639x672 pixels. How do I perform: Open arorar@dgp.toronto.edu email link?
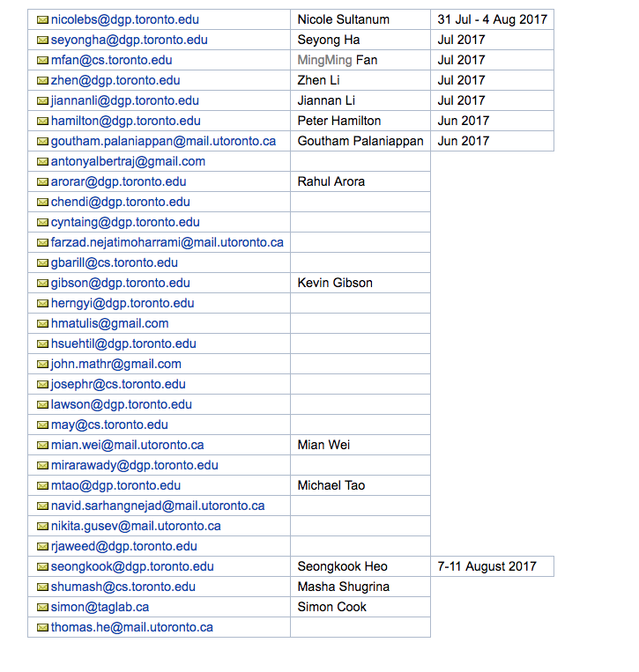pyautogui.click(x=118, y=181)
